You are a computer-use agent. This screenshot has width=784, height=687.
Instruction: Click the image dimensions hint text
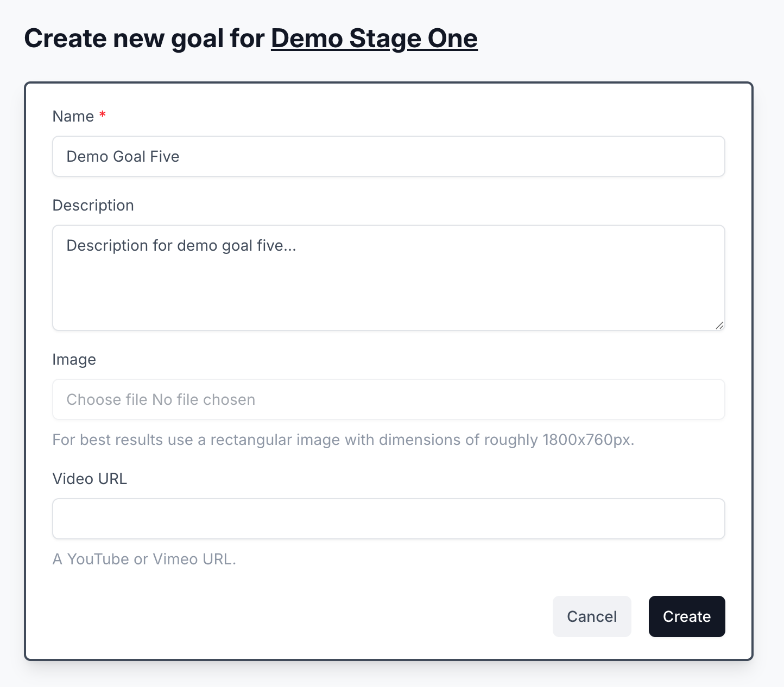(x=343, y=440)
